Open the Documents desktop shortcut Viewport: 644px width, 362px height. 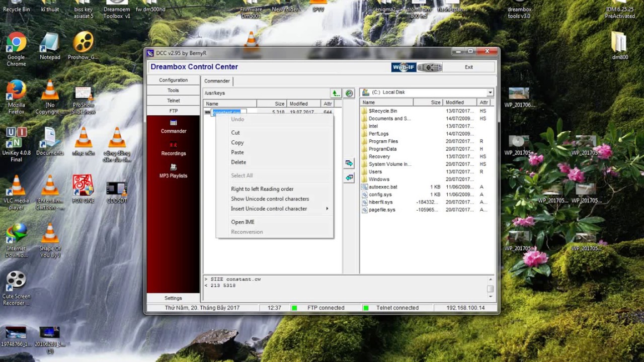[50, 141]
